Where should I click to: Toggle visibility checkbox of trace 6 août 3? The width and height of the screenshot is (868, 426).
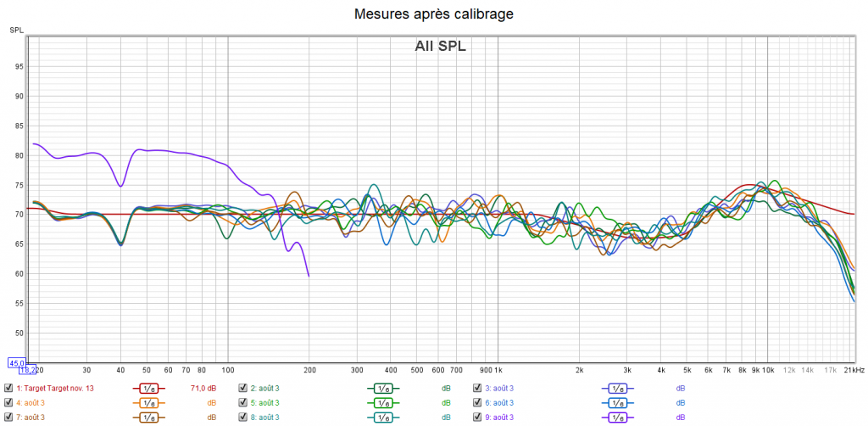tap(478, 403)
